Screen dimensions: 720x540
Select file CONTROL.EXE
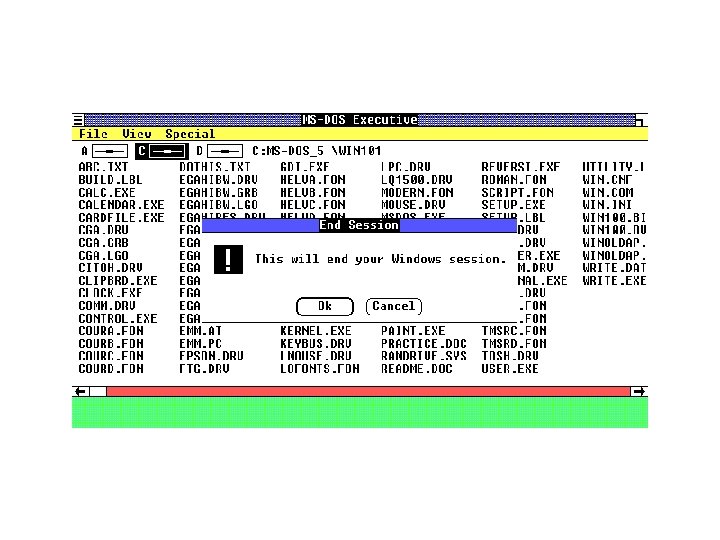click(x=118, y=319)
